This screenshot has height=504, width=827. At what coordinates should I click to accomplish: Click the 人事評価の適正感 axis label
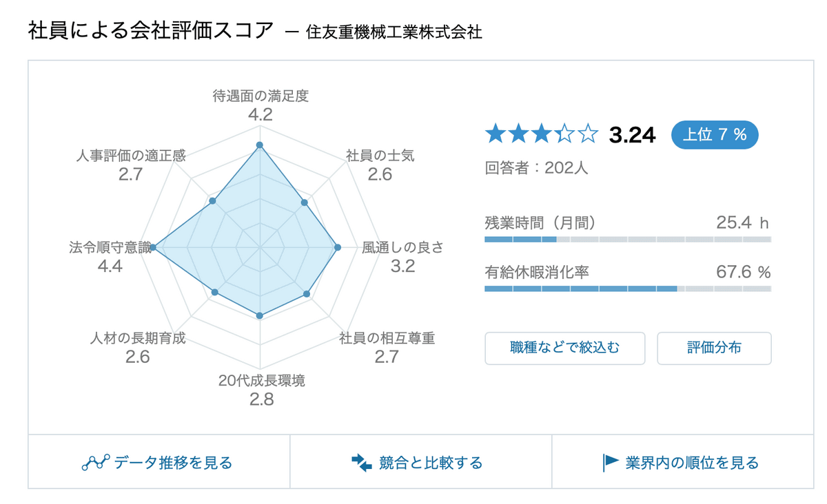130,156
